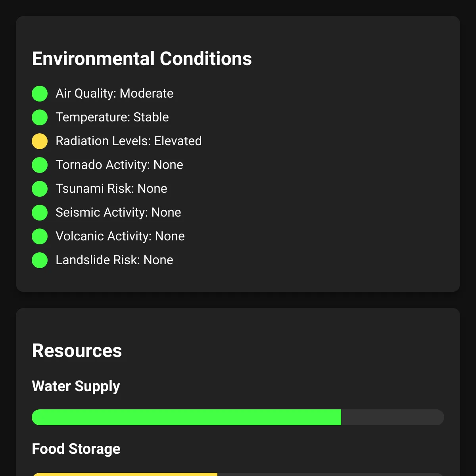Screen dimensions: 476x476
Task: Select the Air Quality: Moderate text
Action: pos(115,93)
